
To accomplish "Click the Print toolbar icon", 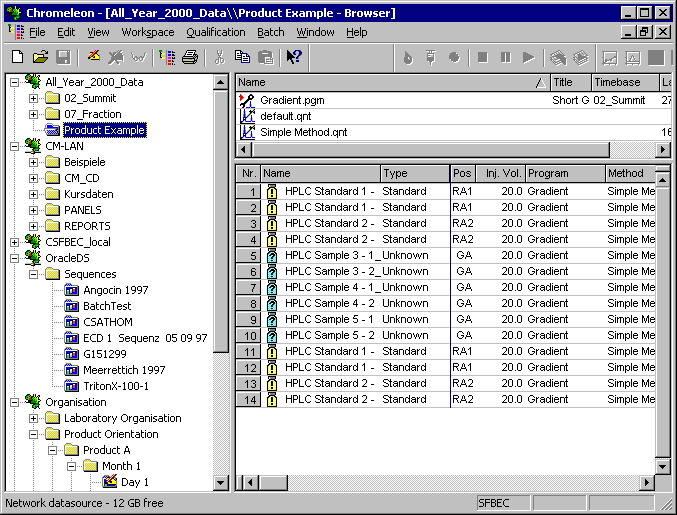I will click(x=190, y=57).
